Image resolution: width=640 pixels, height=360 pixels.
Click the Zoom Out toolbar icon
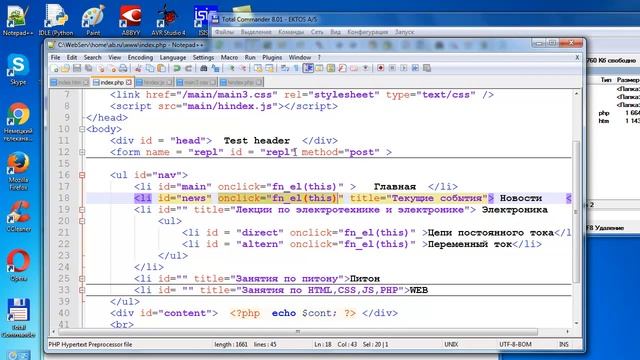click(x=243, y=69)
